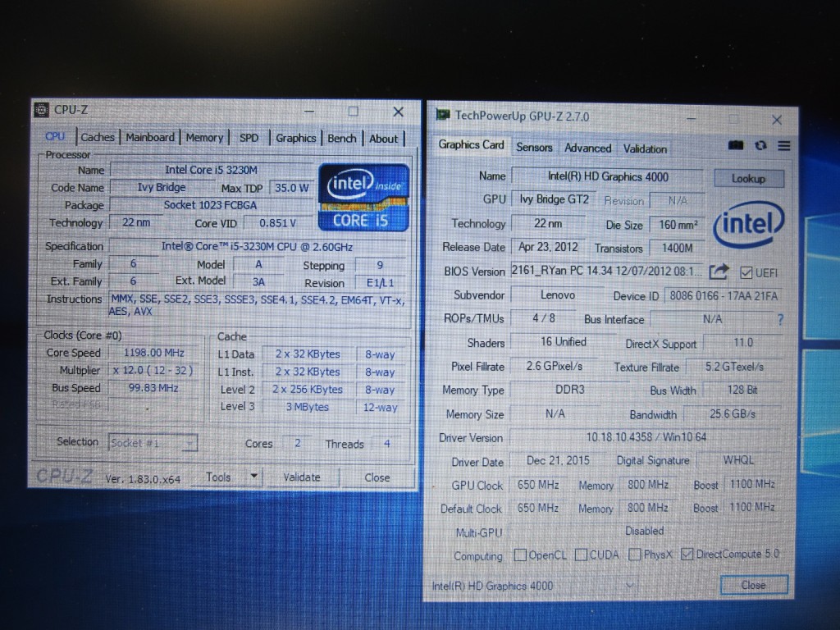Open the Intel(R) HD Graphics 4000 adapter dropdown
Screen dimensions: 840x630
pyautogui.click(x=534, y=586)
